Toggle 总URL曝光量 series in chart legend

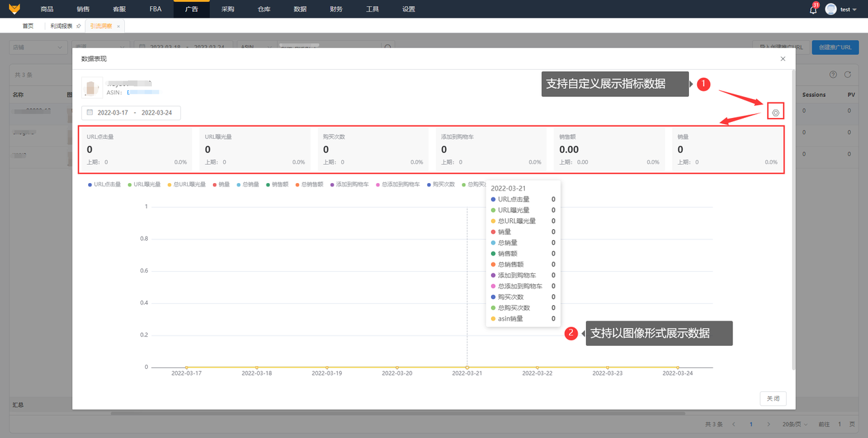(x=186, y=184)
